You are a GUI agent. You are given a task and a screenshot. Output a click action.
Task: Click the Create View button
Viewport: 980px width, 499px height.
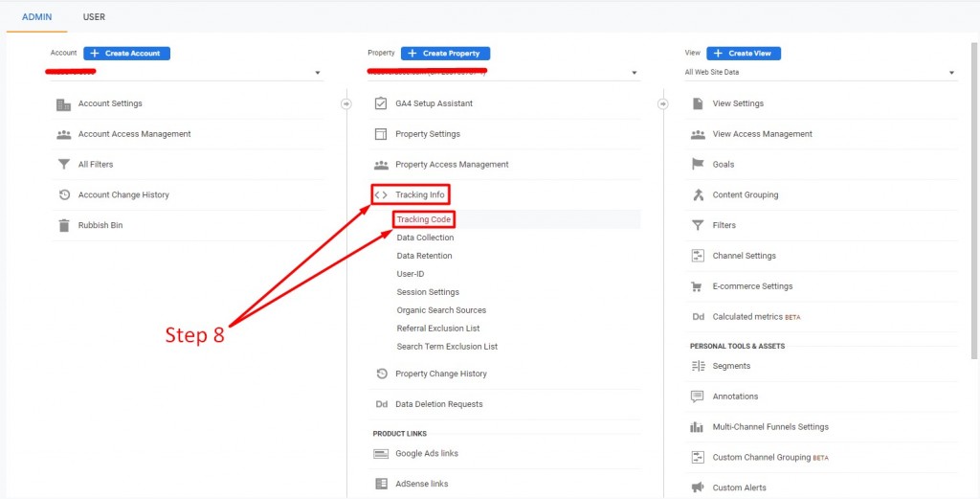[x=744, y=54]
